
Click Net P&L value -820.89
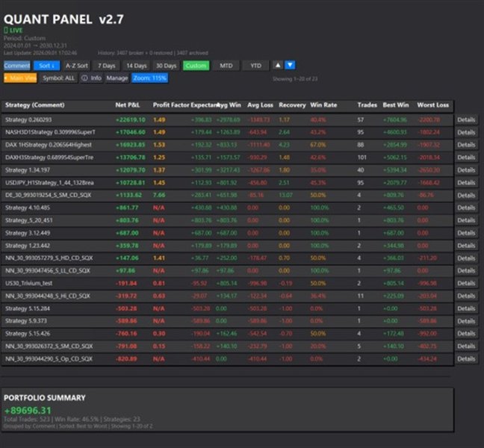126,359
